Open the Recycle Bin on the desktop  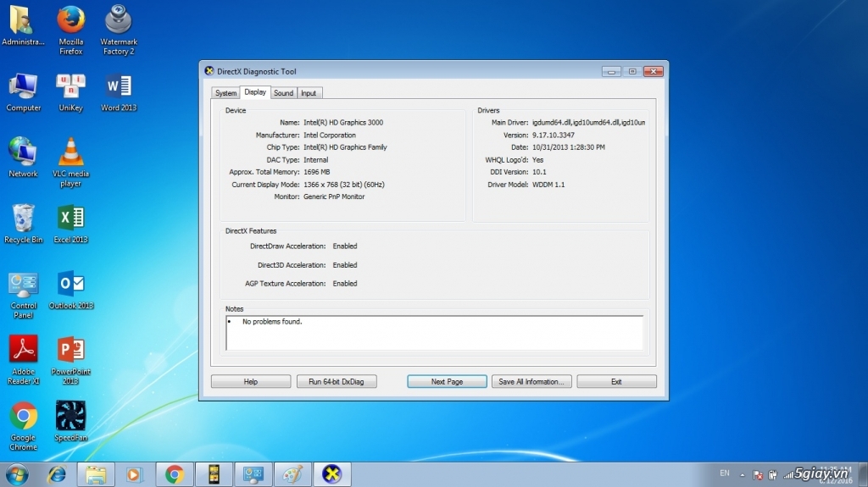(23, 219)
